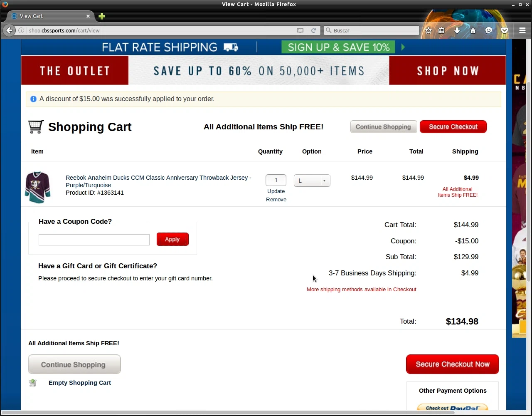Open The Outlet banner
Screen dimensions: 532x416
(x=75, y=70)
